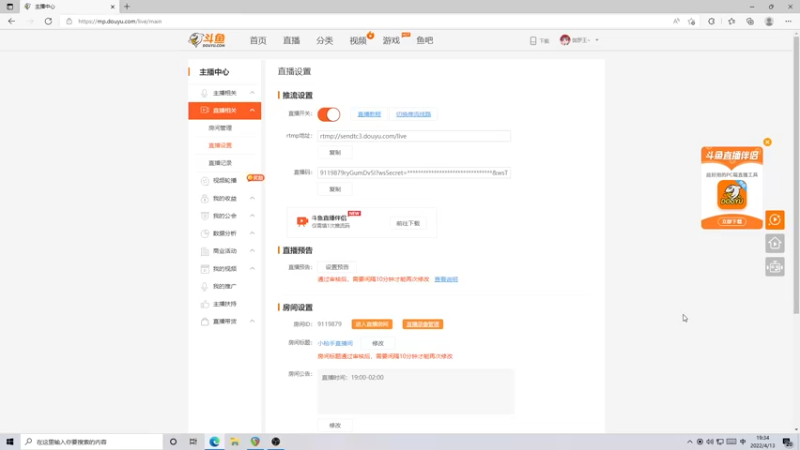Open the Windows Start menu
The height and width of the screenshot is (450, 800).
[x=10, y=442]
